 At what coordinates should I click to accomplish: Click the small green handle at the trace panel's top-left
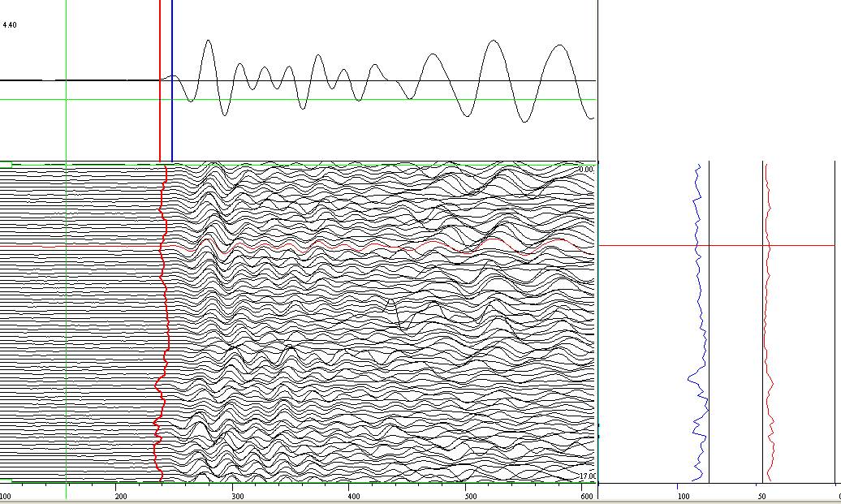[x=5, y=165]
